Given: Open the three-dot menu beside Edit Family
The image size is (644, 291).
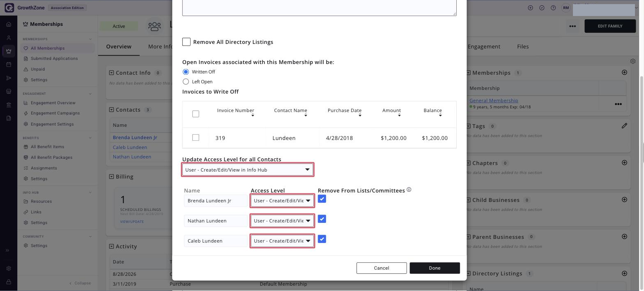Looking at the screenshot, I should (x=572, y=26).
